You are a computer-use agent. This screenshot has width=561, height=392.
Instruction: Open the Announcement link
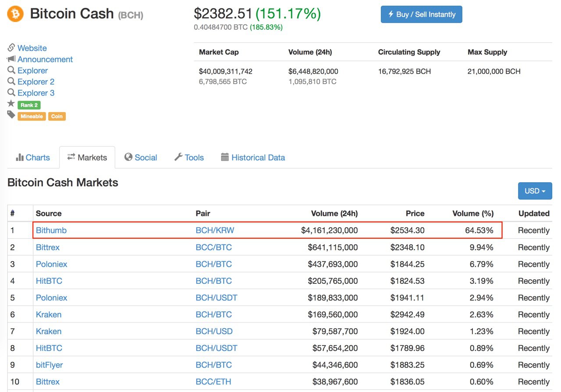[x=45, y=59]
